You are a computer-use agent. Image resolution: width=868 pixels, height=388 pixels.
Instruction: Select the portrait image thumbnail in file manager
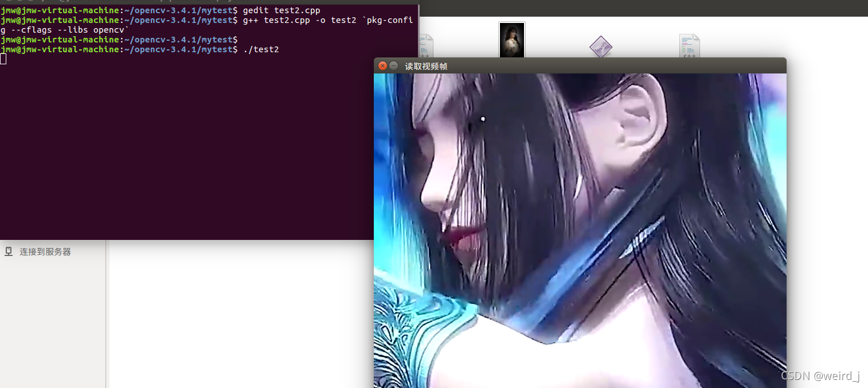511,40
